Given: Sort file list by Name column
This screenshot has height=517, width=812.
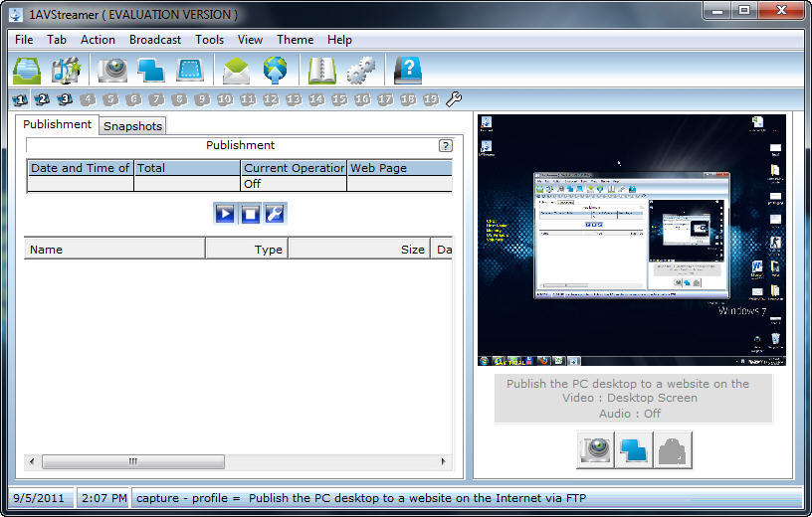Looking at the screenshot, I should pyautogui.click(x=114, y=250).
